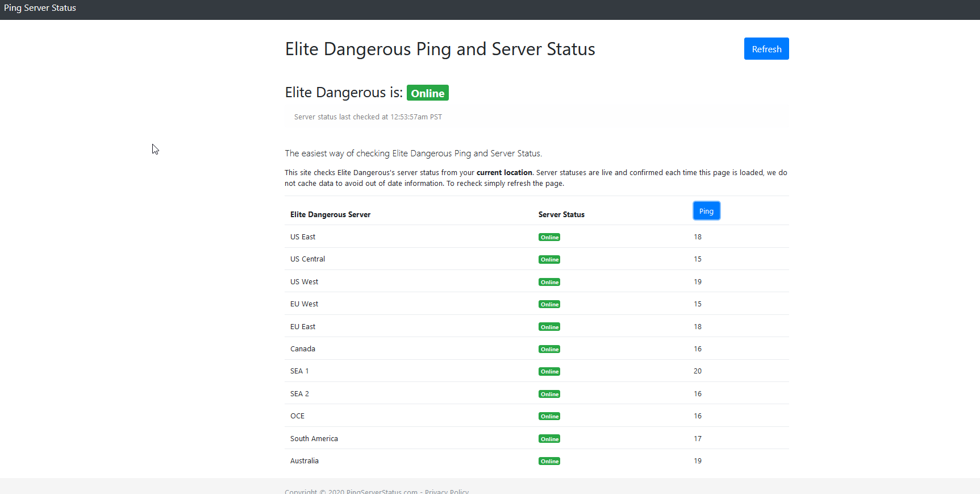
Task: Click ping value 19 in Australia row
Action: coord(698,461)
